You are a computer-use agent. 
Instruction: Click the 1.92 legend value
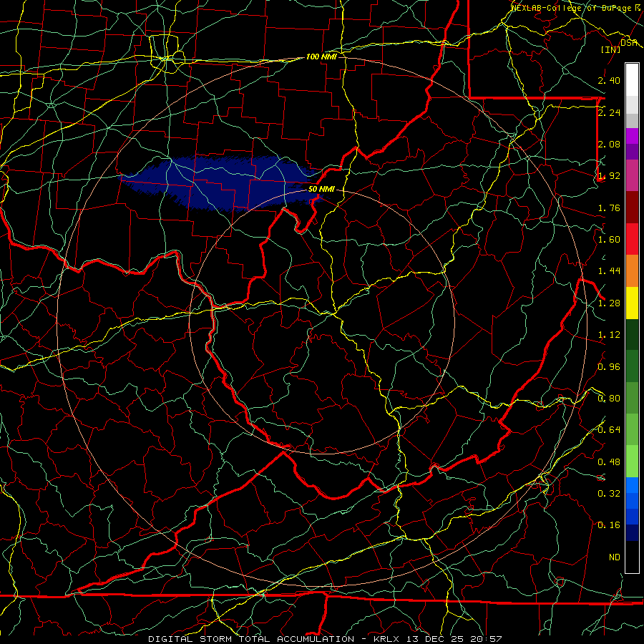609,176
